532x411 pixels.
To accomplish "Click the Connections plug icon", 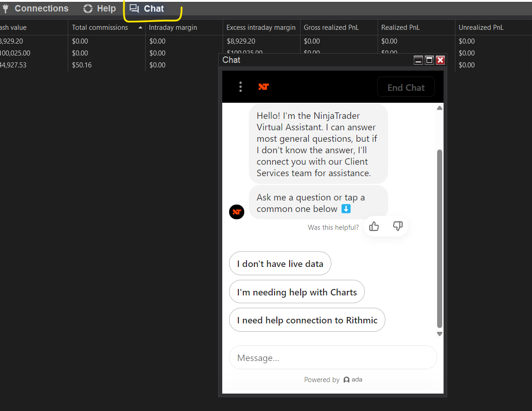I will (x=5, y=9).
